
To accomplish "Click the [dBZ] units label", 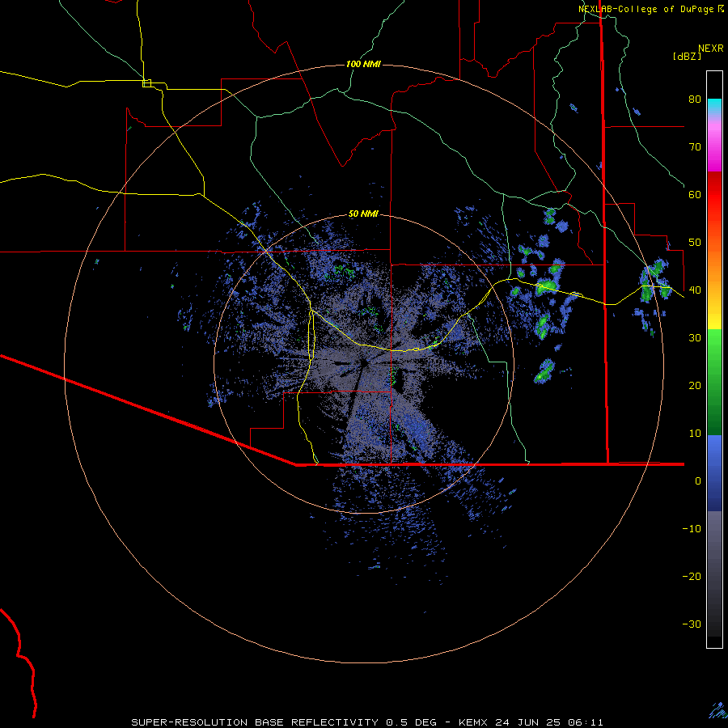I will pos(687,56).
